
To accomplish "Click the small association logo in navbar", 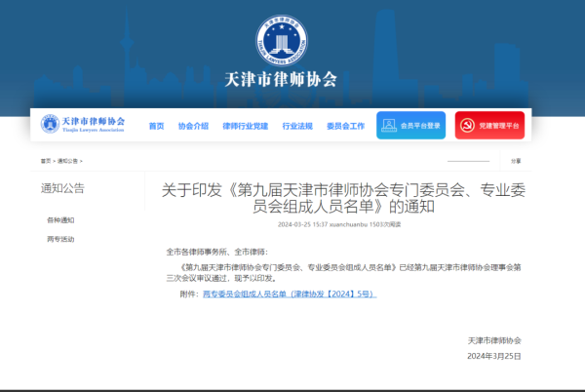I will [49, 125].
